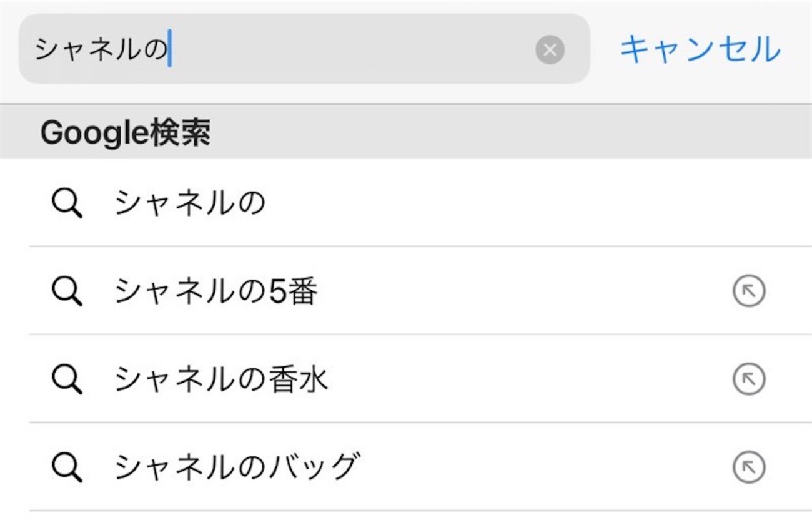This screenshot has height=523, width=812.
Task: Place cursor at end of search text
Action: 171,50
